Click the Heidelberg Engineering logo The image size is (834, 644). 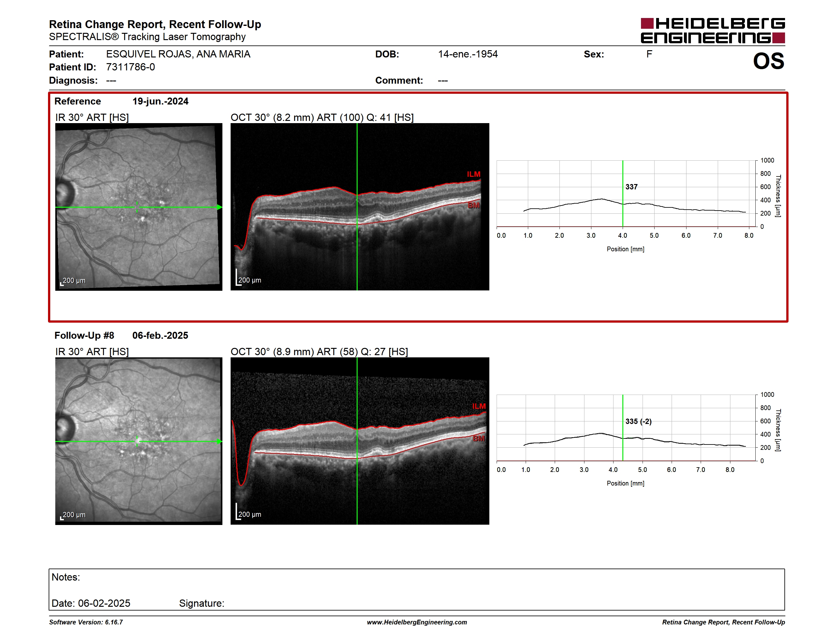[x=713, y=31]
